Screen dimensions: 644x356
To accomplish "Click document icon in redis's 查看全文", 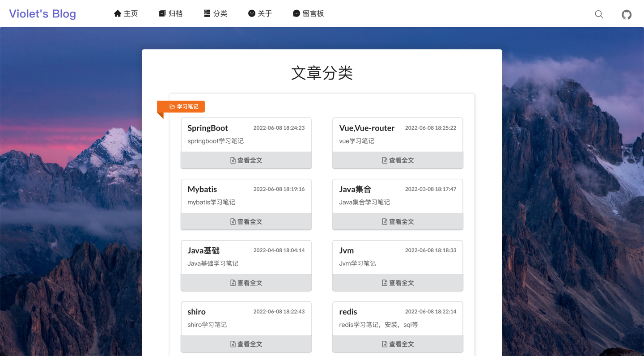I will 385,344.
